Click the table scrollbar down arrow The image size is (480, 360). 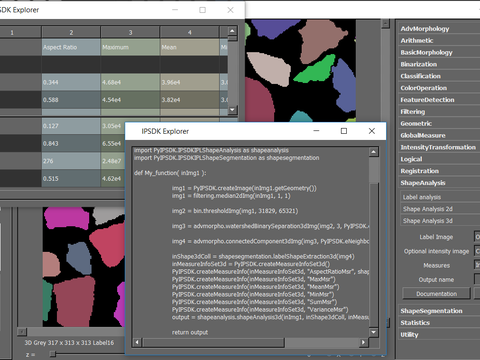(x=232, y=109)
